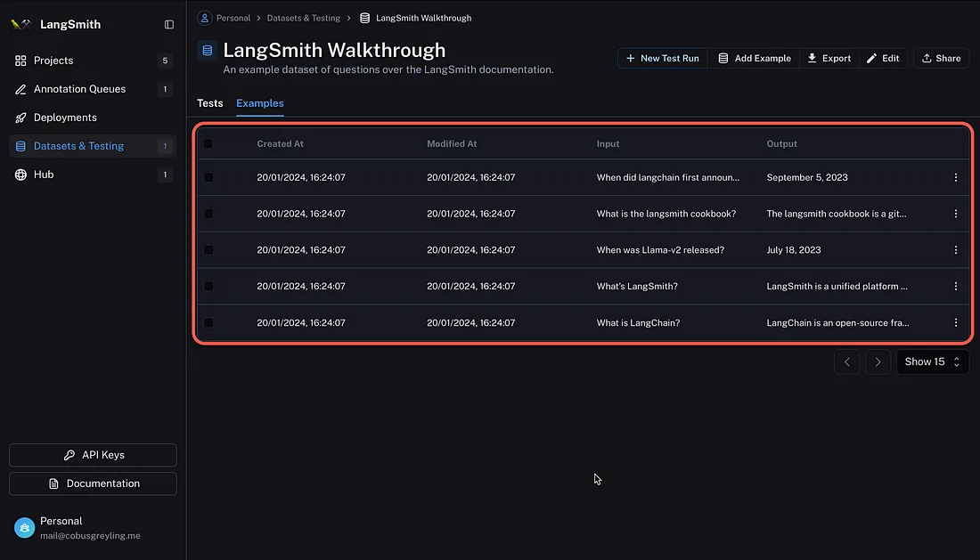Image resolution: width=980 pixels, height=560 pixels.
Task: Check the 'What is LangChain?' row
Action: 208,323
